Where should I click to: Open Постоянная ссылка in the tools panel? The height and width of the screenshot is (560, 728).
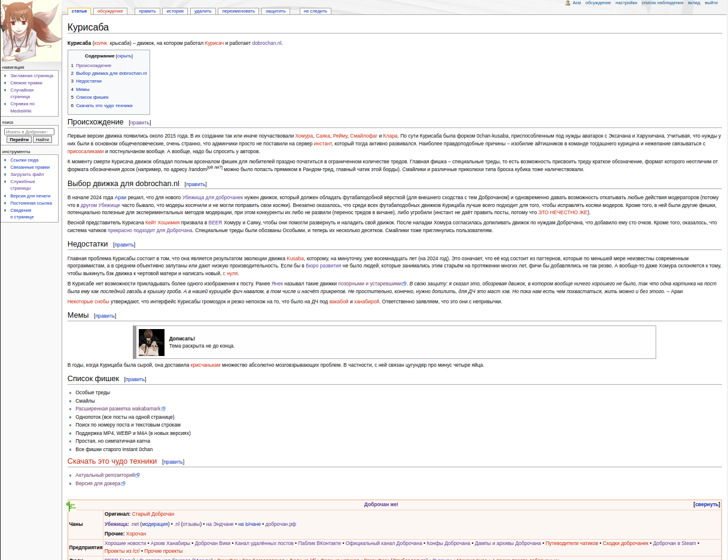(31, 203)
